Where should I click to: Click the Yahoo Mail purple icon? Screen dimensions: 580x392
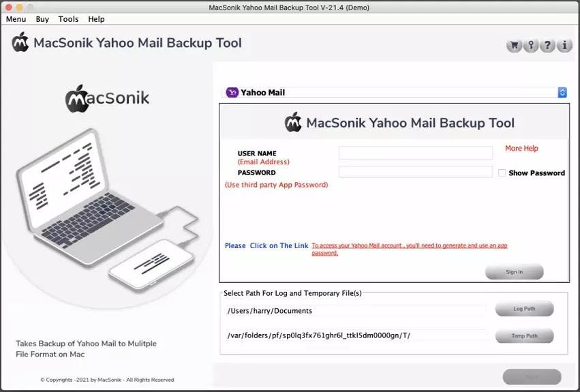(x=232, y=92)
